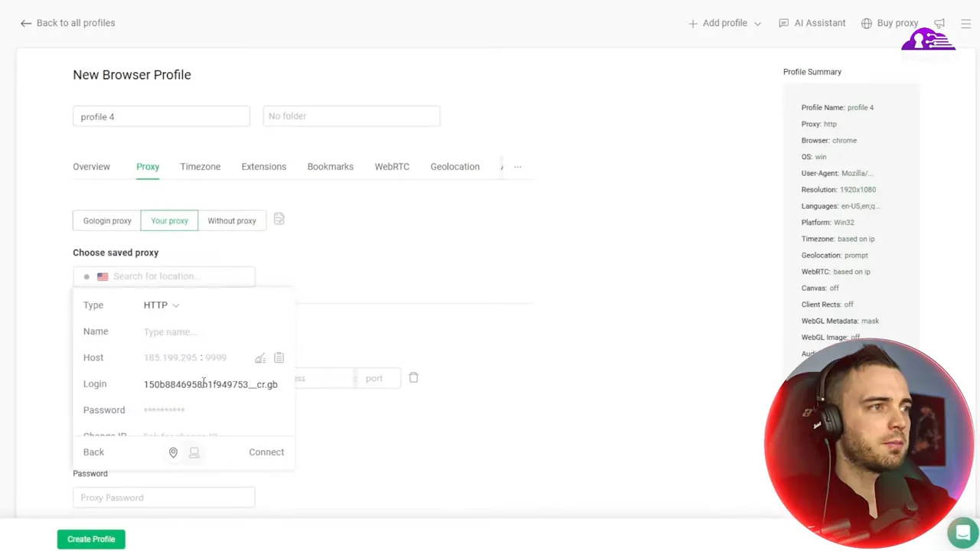This screenshot has height=551, width=980.
Task: Connect to the saved proxy
Action: coord(266,452)
